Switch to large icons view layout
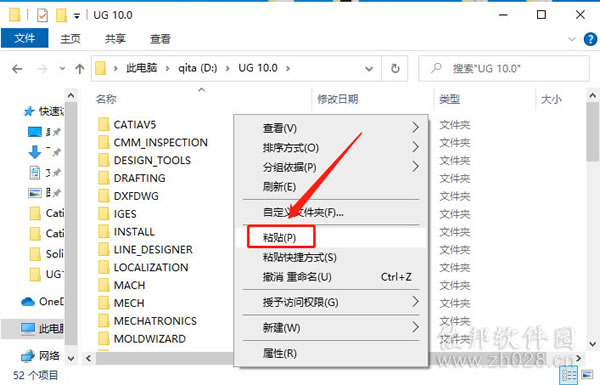 pyautogui.click(x=587, y=374)
